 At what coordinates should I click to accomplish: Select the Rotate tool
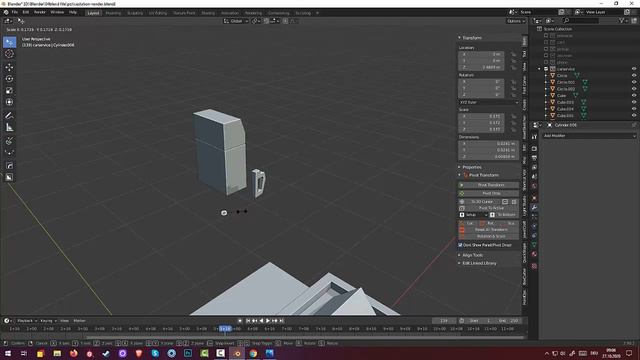(9, 78)
